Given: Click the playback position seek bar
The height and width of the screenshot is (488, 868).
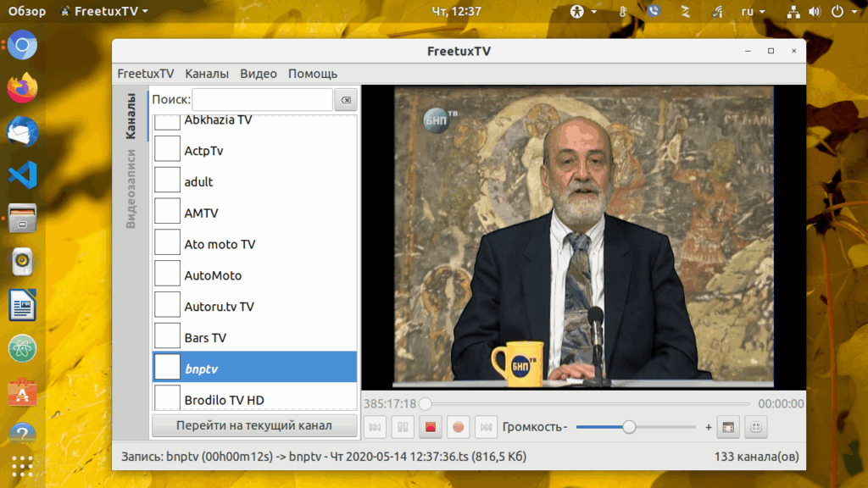Looking at the screenshot, I should pos(587,404).
